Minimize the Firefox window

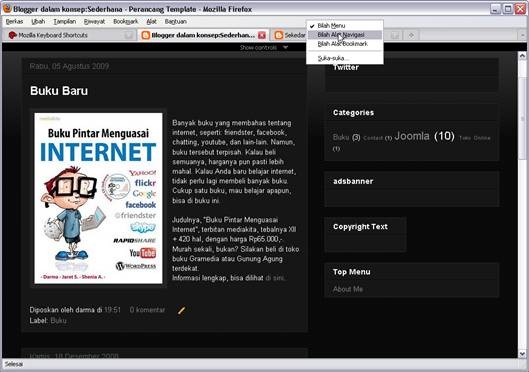coord(495,9)
